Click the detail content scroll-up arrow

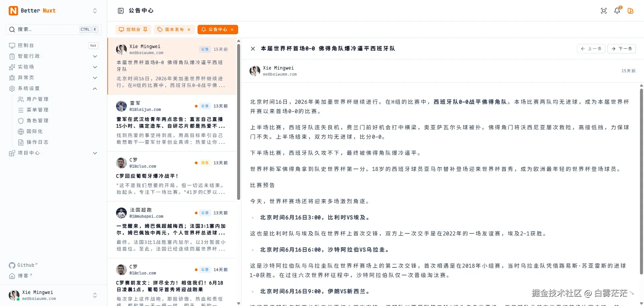click(641, 86)
